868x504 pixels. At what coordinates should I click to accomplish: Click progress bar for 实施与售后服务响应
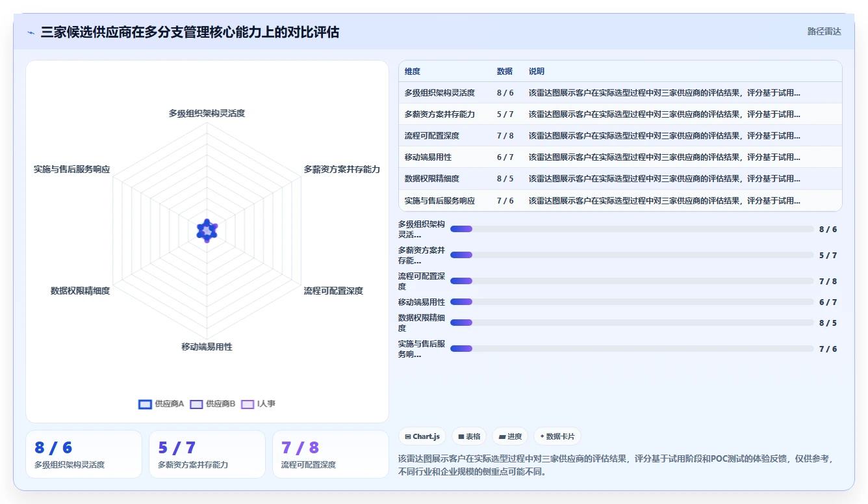click(x=632, y=349)
